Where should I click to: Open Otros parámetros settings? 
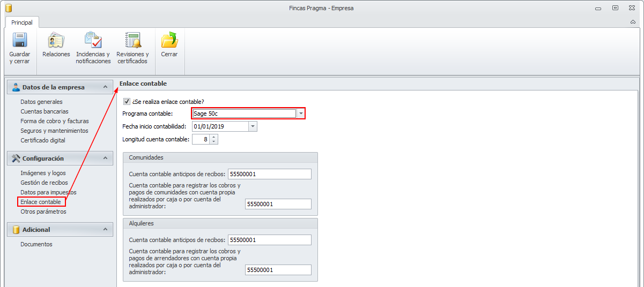click(x=43, y=212)
